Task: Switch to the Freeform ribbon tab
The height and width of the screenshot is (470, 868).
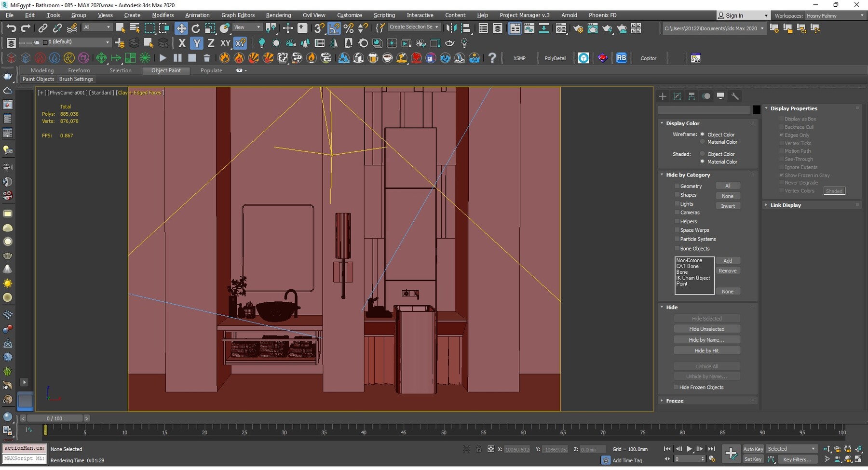Action: click(79, 70)
